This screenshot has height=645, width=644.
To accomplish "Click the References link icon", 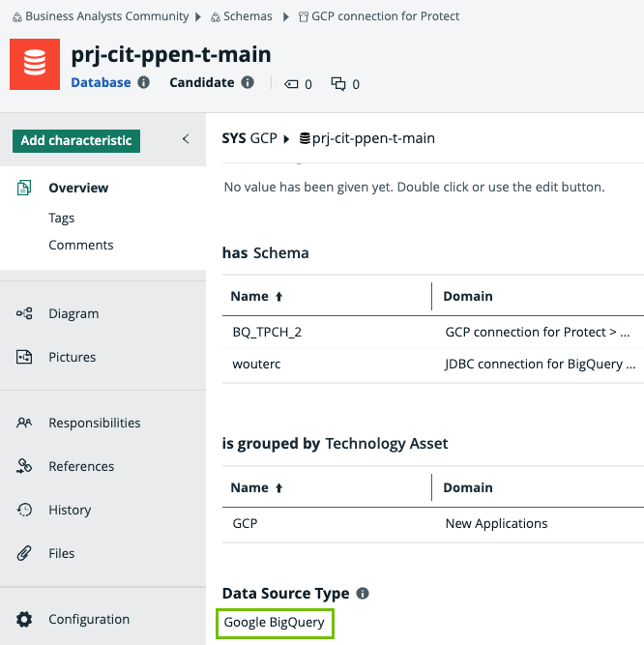I will click(24, 466).
